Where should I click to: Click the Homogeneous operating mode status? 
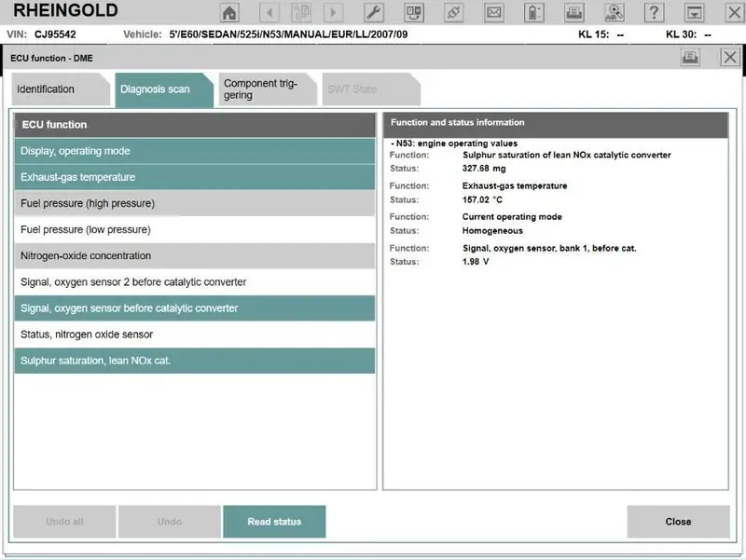coord(492,230)
